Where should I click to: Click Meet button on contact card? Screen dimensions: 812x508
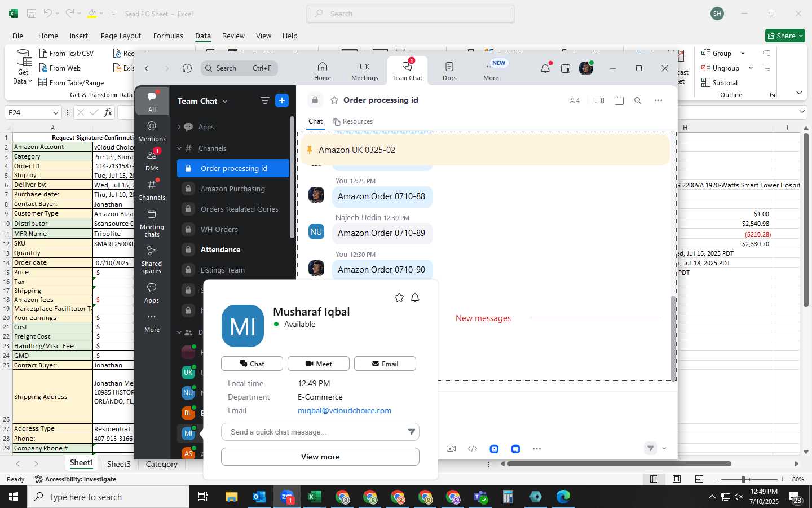319,364
